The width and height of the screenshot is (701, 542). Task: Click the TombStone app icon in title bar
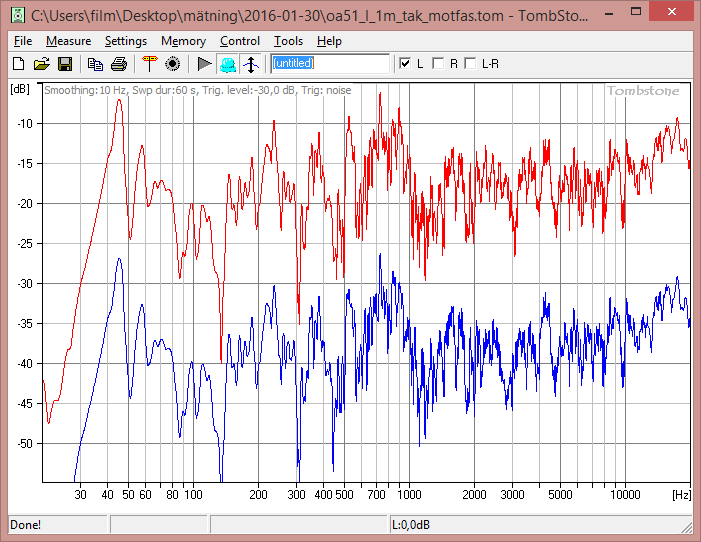[18, 15]
